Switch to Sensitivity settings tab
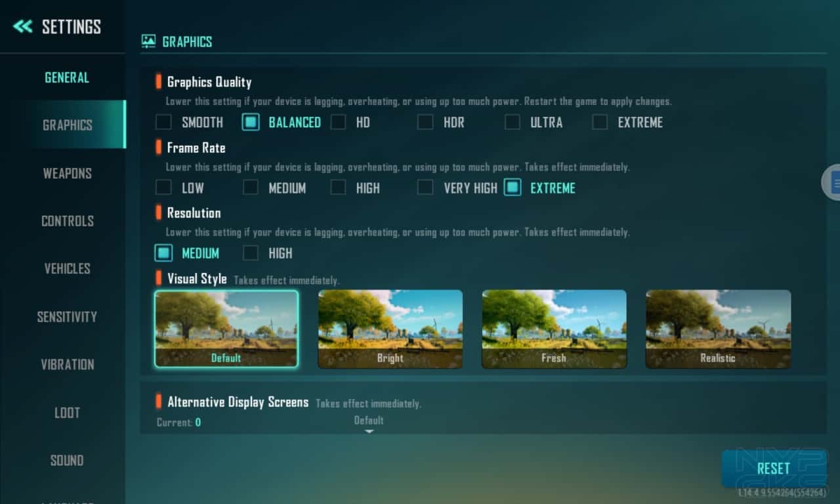This screenshot has width=840, height=504. (67, 317)
